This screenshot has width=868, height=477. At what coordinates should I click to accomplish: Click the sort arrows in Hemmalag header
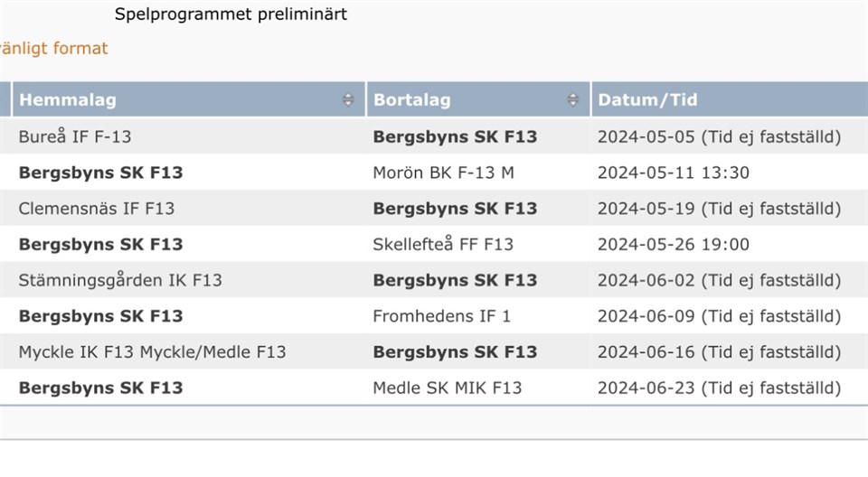pos(348,100)
